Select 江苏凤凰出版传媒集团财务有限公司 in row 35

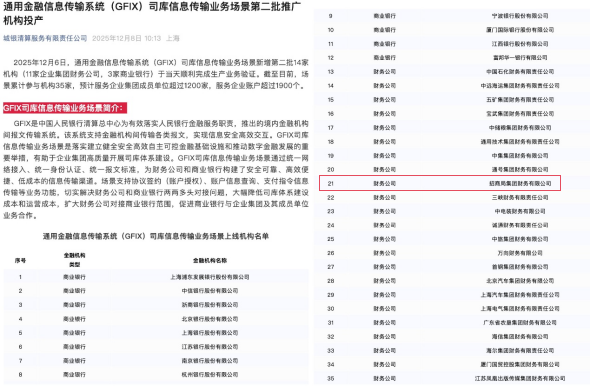pyautogui.click(x=520, y=378)
